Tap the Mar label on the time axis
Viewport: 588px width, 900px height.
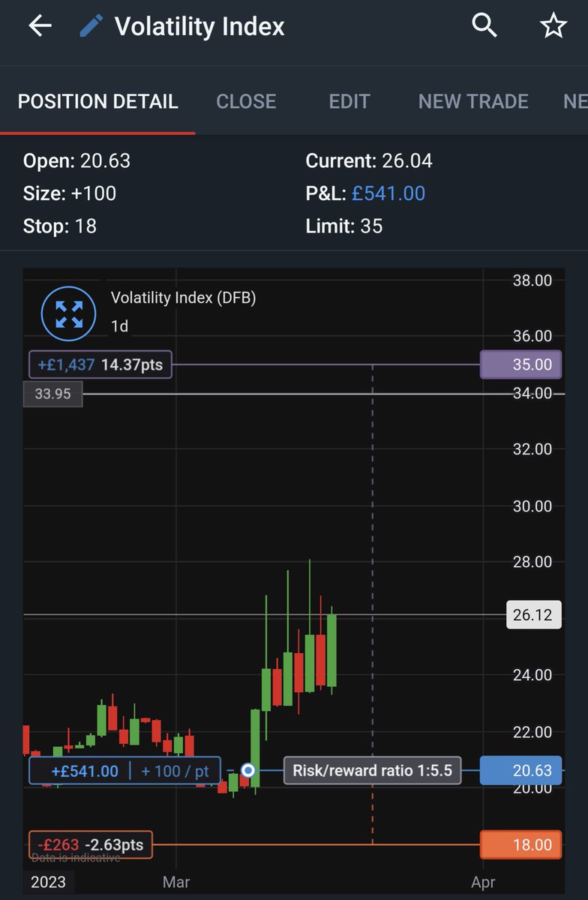[x=176, y=882]
